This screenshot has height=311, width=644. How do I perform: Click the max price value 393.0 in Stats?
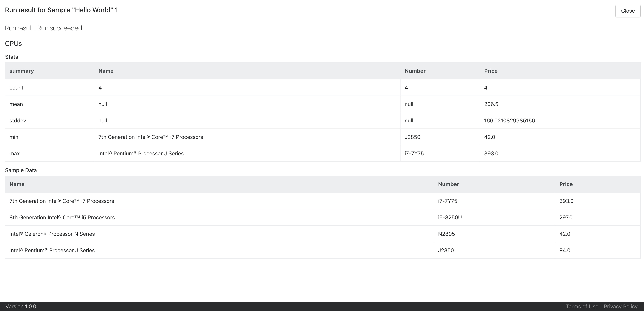(491, 153)
